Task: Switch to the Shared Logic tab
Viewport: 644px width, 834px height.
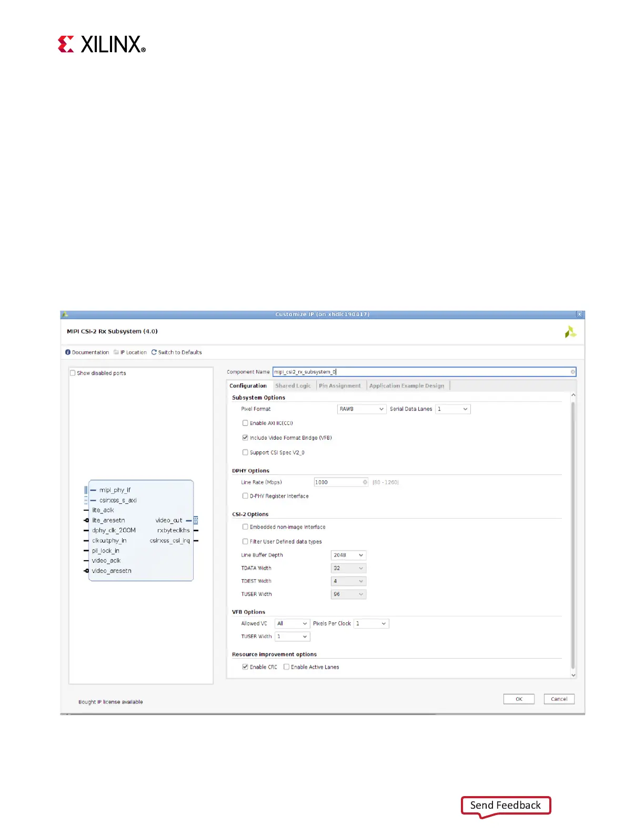Action: tap(293, 386)
